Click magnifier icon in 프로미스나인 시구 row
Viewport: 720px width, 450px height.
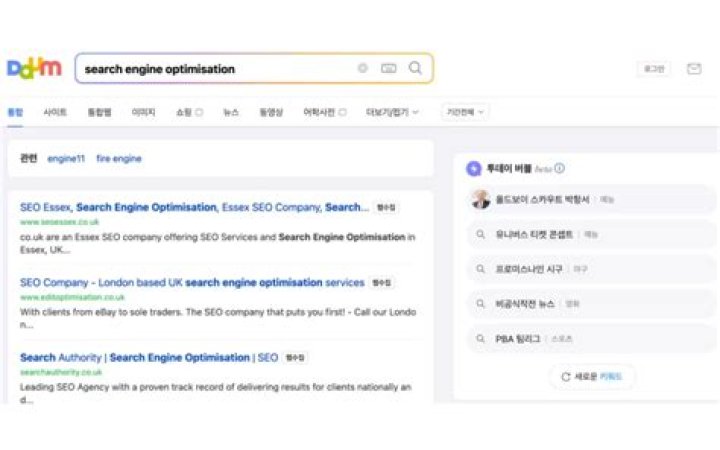coord(480,269)
